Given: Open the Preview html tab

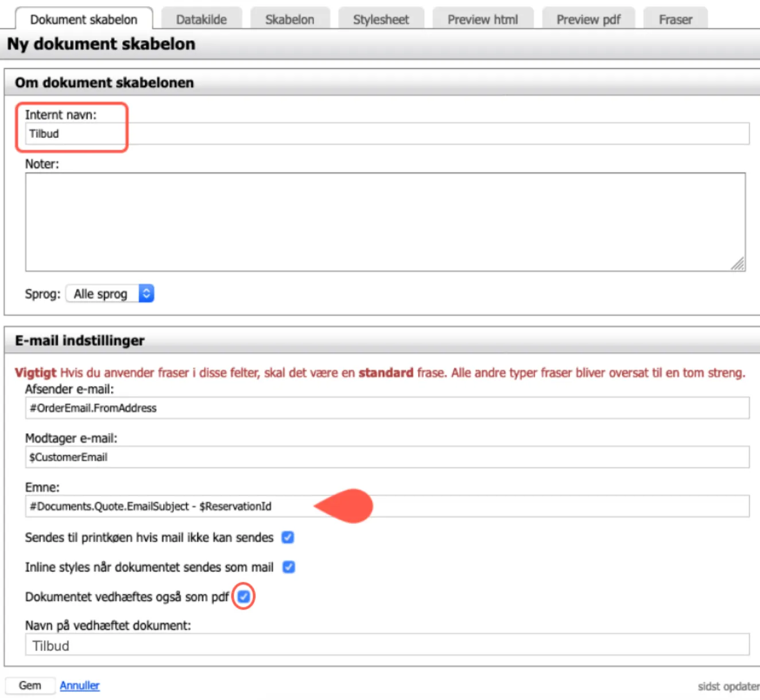Looking at the screenshot, I should [482, 20].
